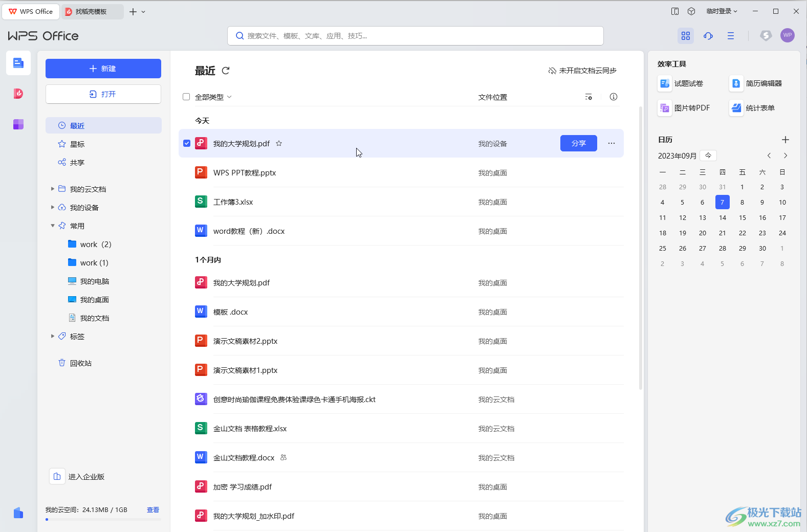This screenshot has width=807, height=532.
Task: Open the list menu icon in header
Action: coord(731,36)
